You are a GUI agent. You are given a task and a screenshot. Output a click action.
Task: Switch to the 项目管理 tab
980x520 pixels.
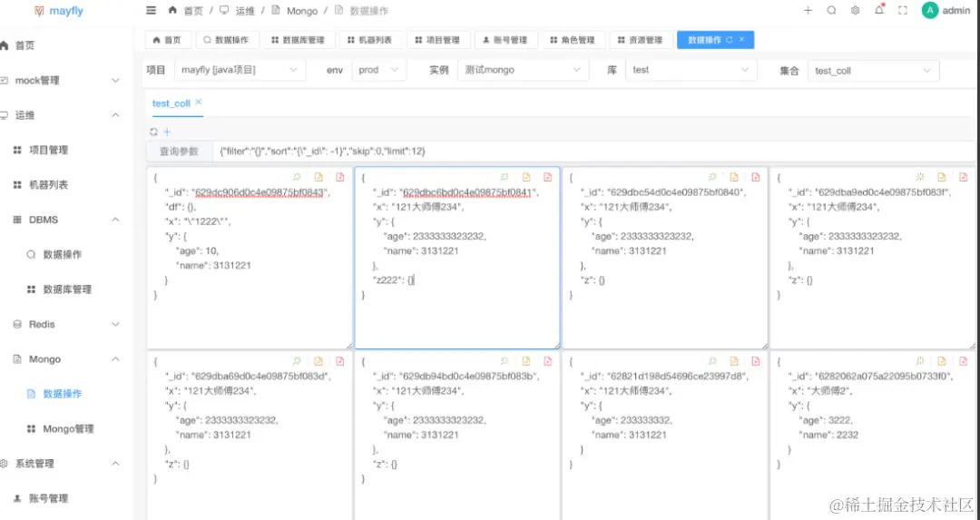437,40
